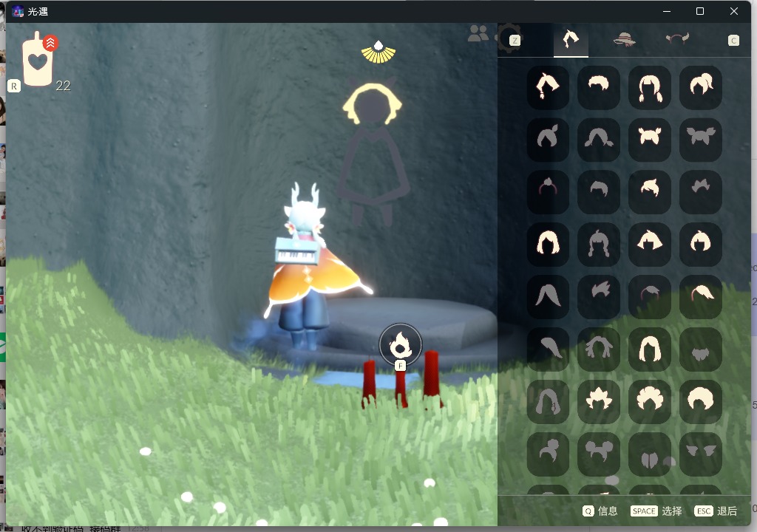Select the cream upward twin pigtails hairstyle
Image resolution: width=757 pixels, height=532 pixels.
point(650,140)
